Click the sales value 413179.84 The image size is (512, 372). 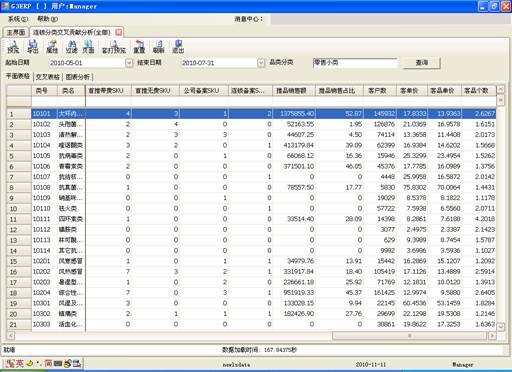point(294,145)
